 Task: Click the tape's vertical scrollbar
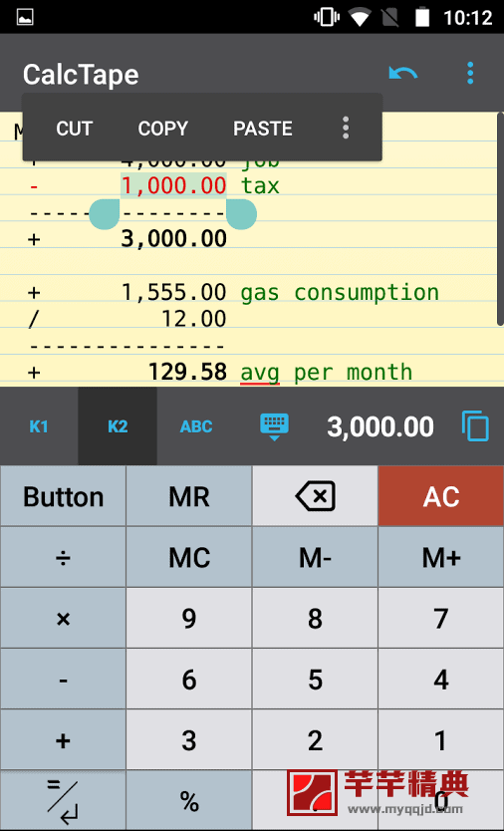pos(500,219)
